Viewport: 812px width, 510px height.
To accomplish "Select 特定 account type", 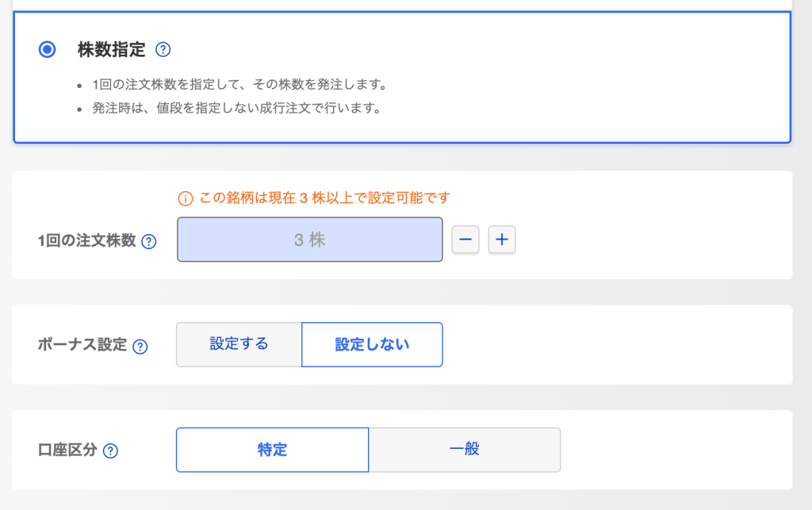I will pos(272,450).
